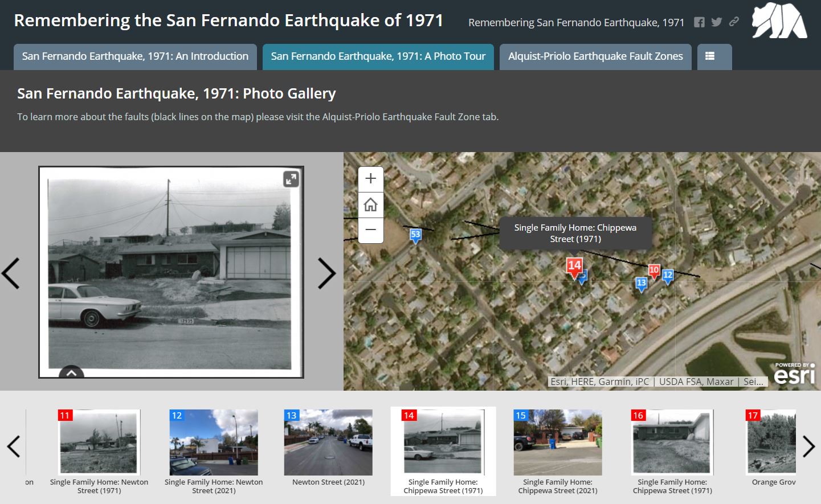Click the California bear logo

[x=779, y=22]
